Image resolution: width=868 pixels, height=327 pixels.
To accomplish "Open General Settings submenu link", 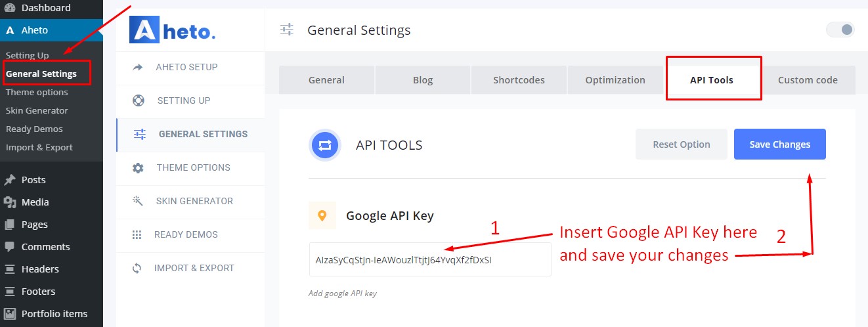I will (41, 74).
